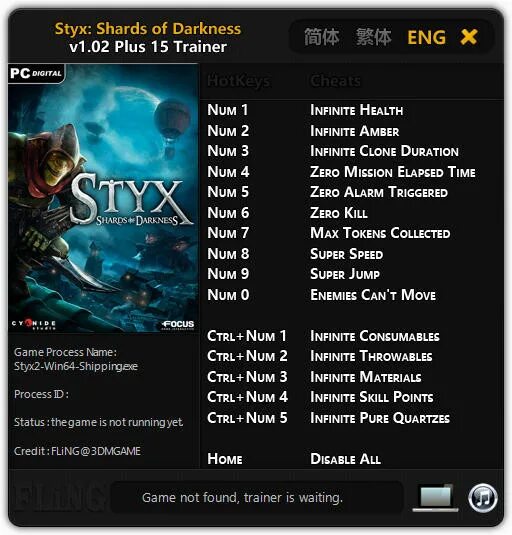The image size is (512, 535).
Task: Close the trainer with yellow X
Action: pyautogui.click(x=469, y=37)
